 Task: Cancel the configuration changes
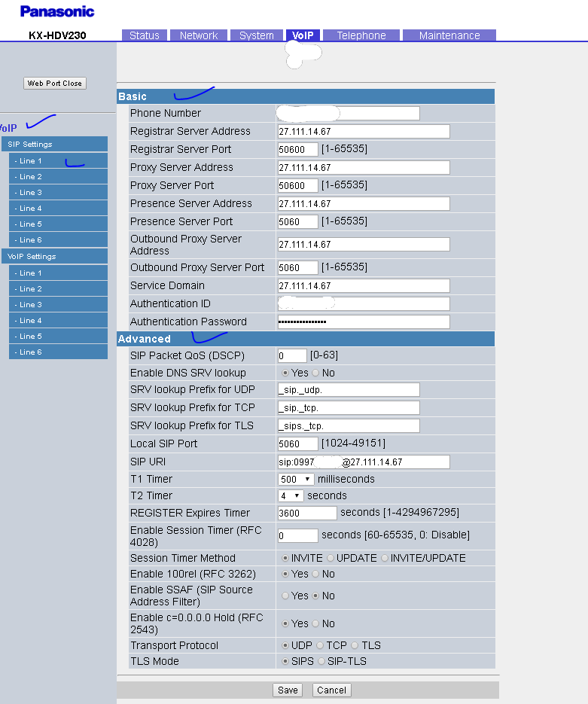click(x=331, y=690)
